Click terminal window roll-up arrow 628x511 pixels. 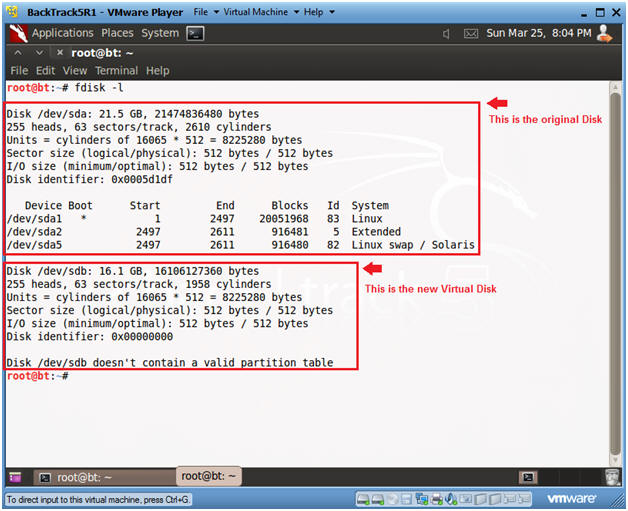click(x=18, y=52)
